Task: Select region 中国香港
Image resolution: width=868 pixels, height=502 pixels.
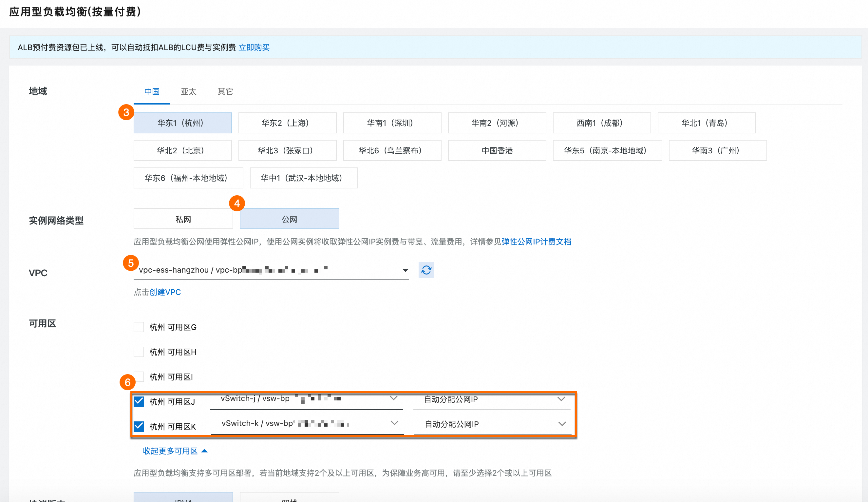Action: pyautogui.click(x=497, y=150)
